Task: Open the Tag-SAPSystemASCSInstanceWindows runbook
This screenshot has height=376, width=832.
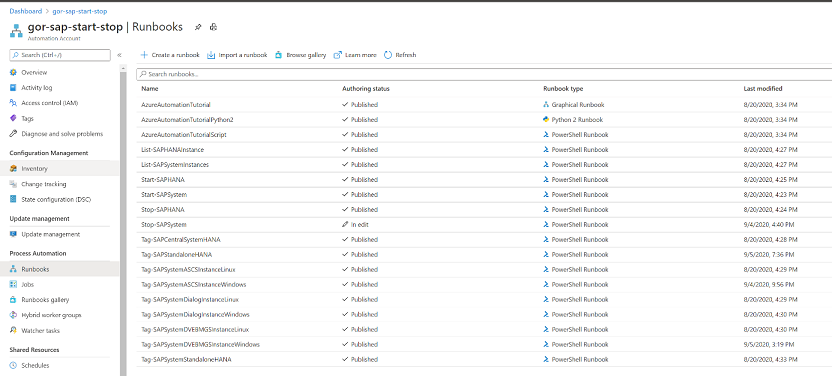Action: click(194, 284)
